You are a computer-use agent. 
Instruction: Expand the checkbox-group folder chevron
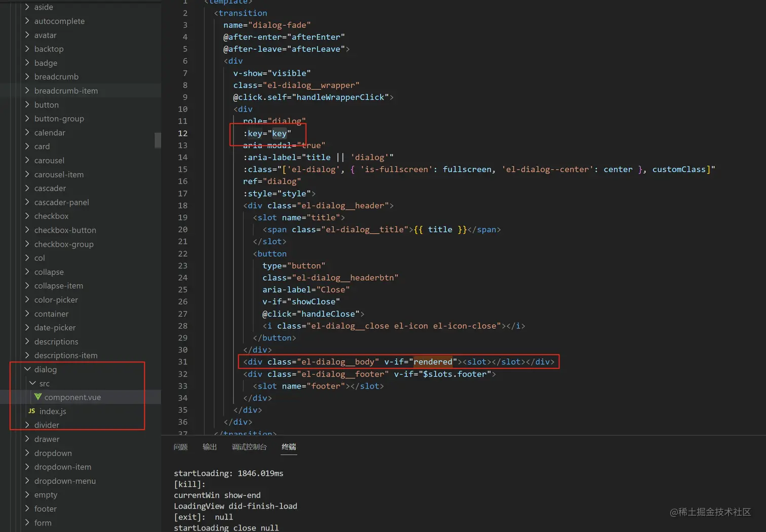click(27, 244)
